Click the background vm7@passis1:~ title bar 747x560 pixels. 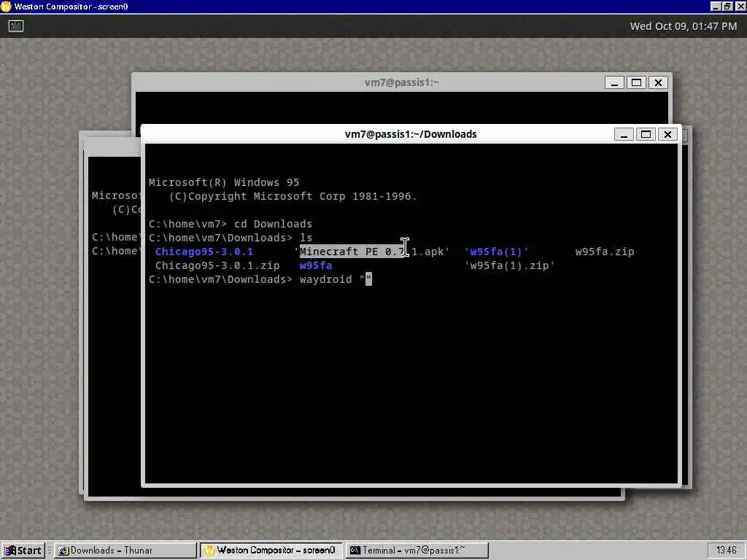[402, 82]
